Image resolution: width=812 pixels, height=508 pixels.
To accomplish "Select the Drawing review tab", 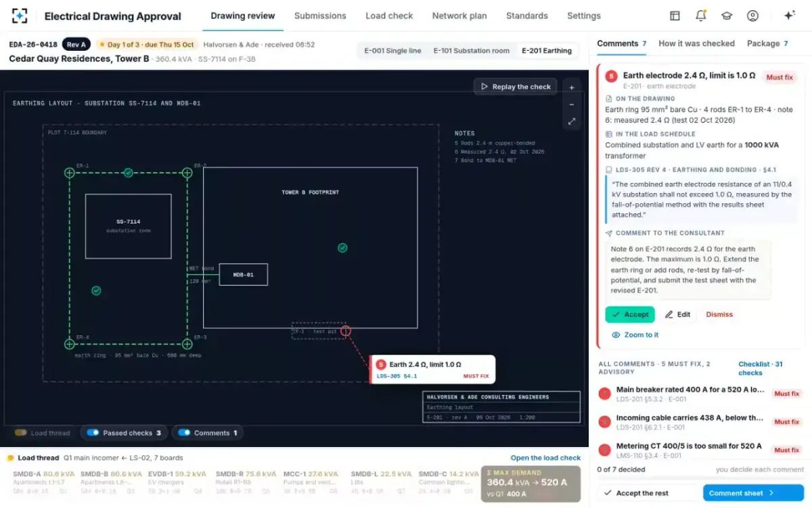I will [243, 16].
